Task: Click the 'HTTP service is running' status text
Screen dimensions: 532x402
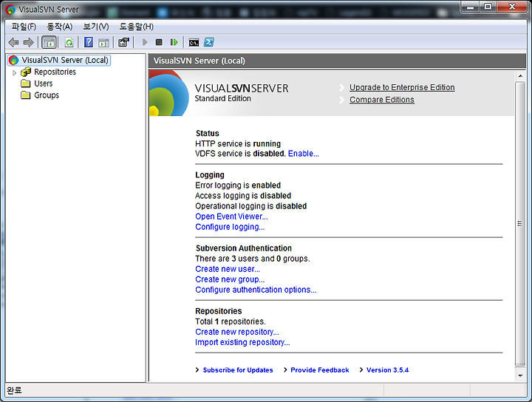Action: pyautogui.click(x=238, y=143)
